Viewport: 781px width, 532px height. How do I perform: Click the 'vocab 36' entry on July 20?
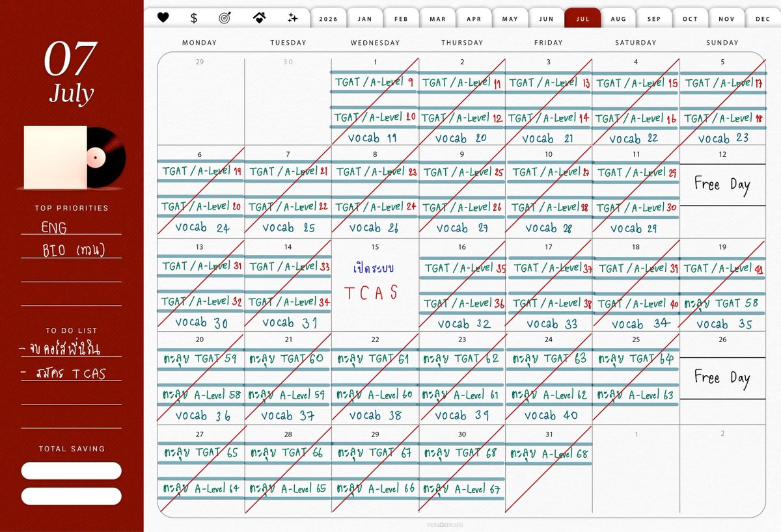[202, 416]
